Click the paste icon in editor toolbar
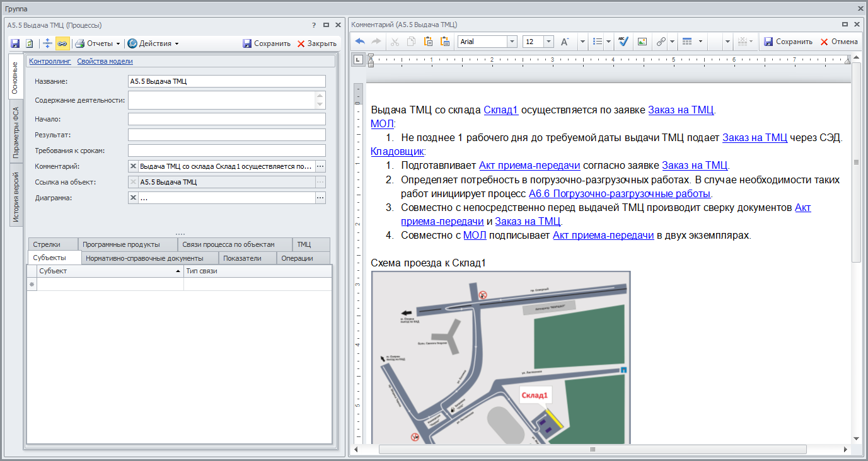Screen dimensions: 868x461 (x=429, y=42)
